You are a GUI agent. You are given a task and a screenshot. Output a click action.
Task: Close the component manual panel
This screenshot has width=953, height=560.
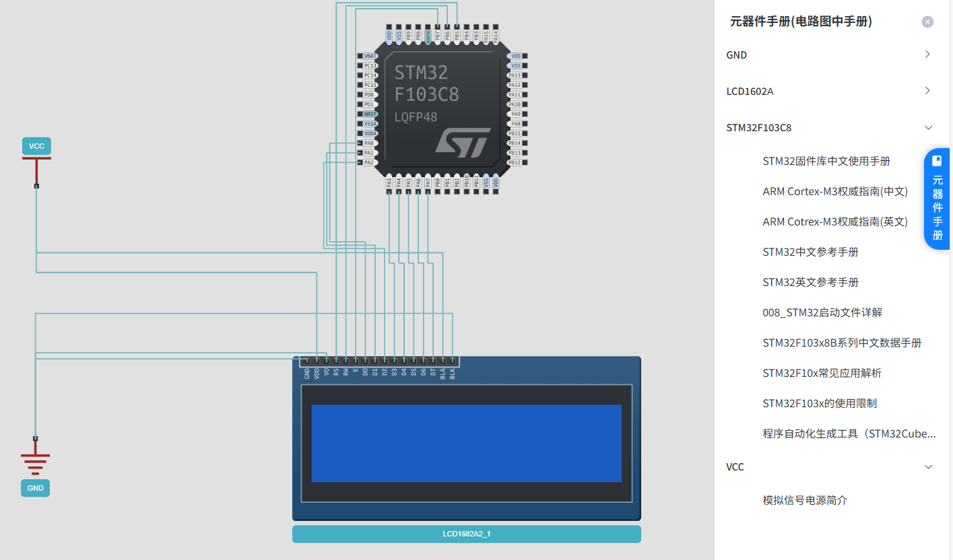(x=927, y=22)
